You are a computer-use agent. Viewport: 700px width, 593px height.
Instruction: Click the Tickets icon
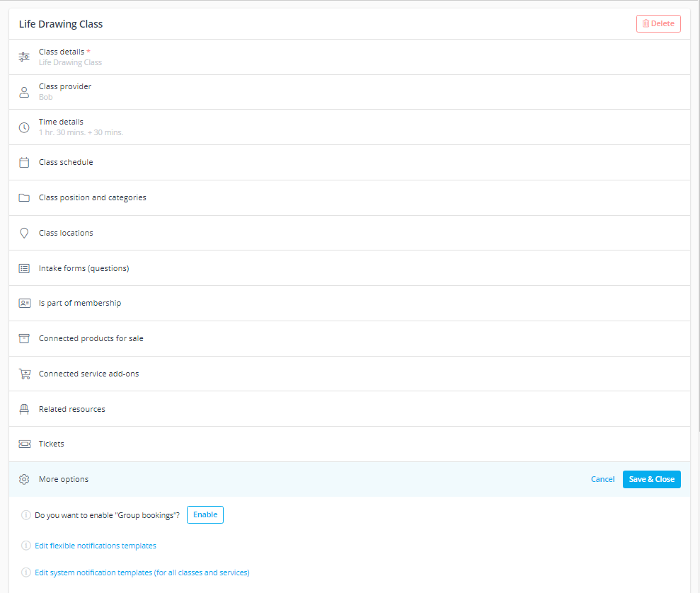[x=24, y=444]
